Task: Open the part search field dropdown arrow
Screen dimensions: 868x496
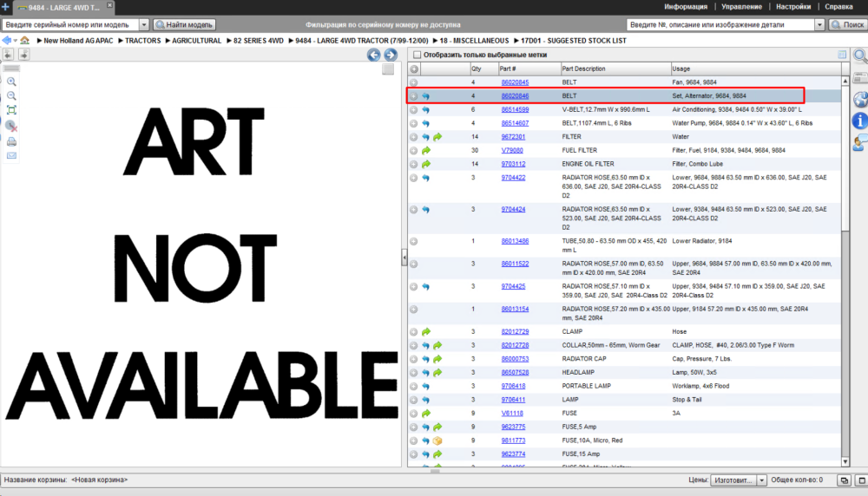Action: 819,24
